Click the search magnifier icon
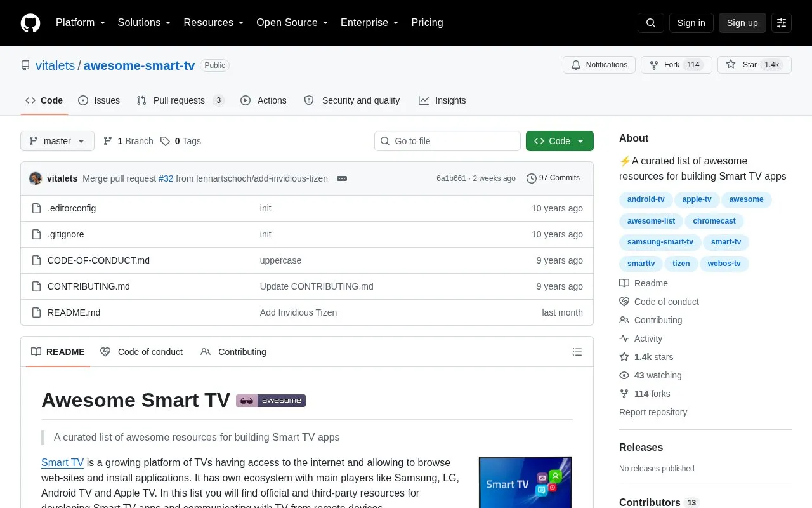812x508 pixels. coord(651,23)
